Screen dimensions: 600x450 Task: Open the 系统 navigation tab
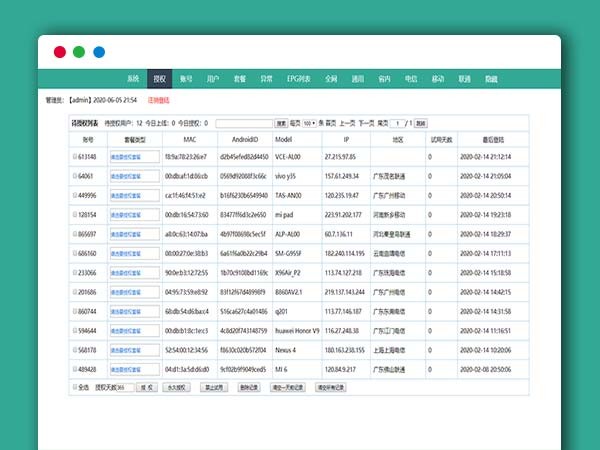[x=133, y=78]
